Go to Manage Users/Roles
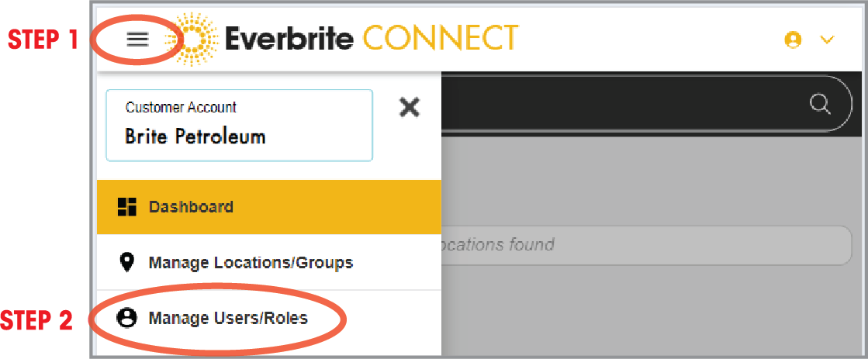The height and width of the screenshot is (359, 868). [228, 318]
